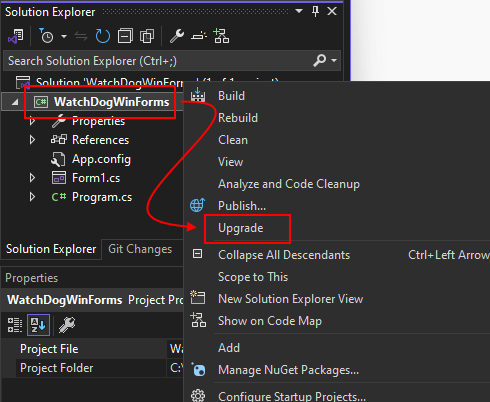Switch to the Solution Explorer tab
Screen dimensions: 490x402
51,249
